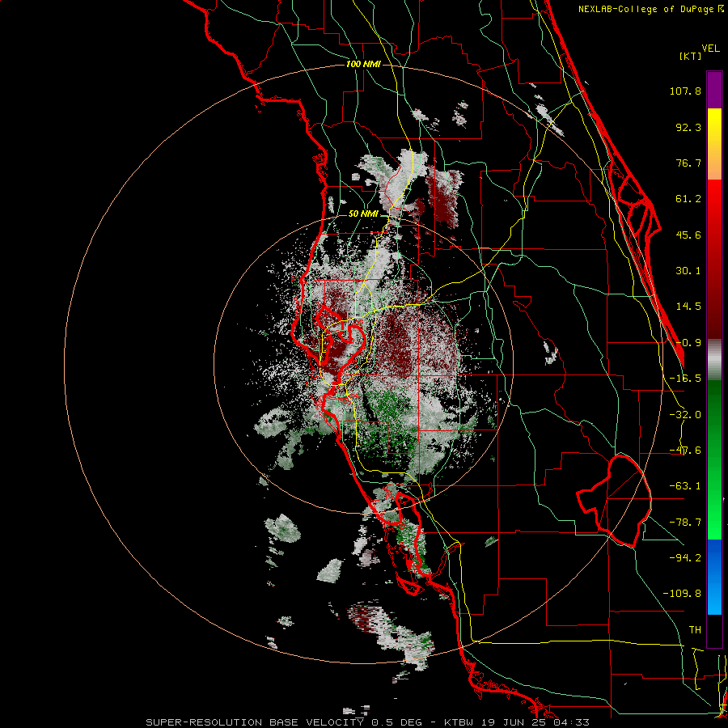The height and width of the screenshot is (728, 728).
Task: Click the 50 NMI range ring label
Action: point(363,214)
